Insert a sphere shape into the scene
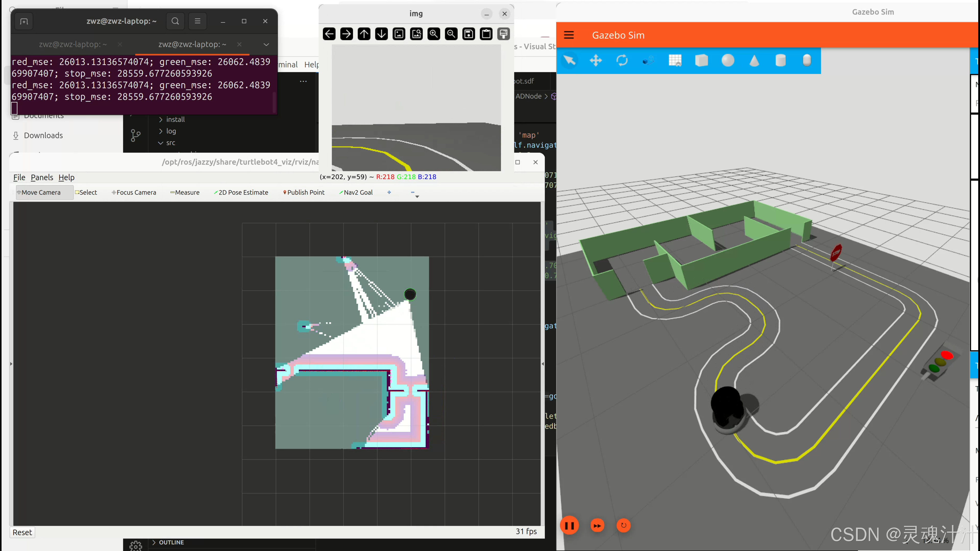 coord(728,60)
